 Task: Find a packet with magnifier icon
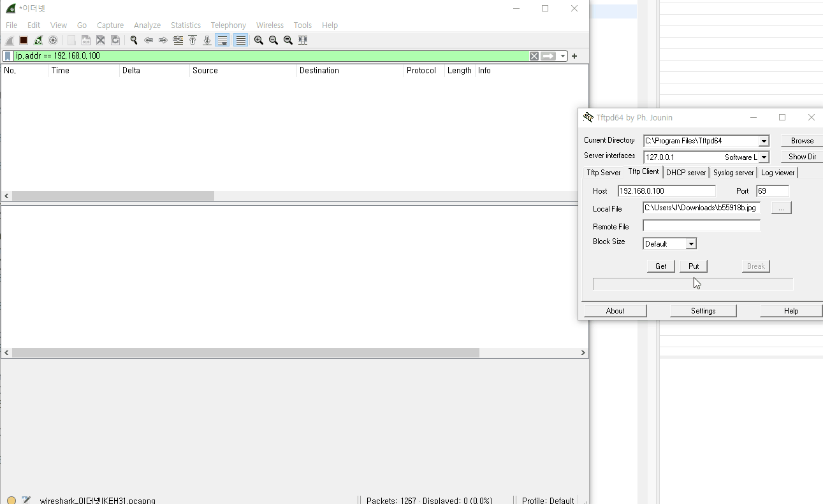pos(134,40)
